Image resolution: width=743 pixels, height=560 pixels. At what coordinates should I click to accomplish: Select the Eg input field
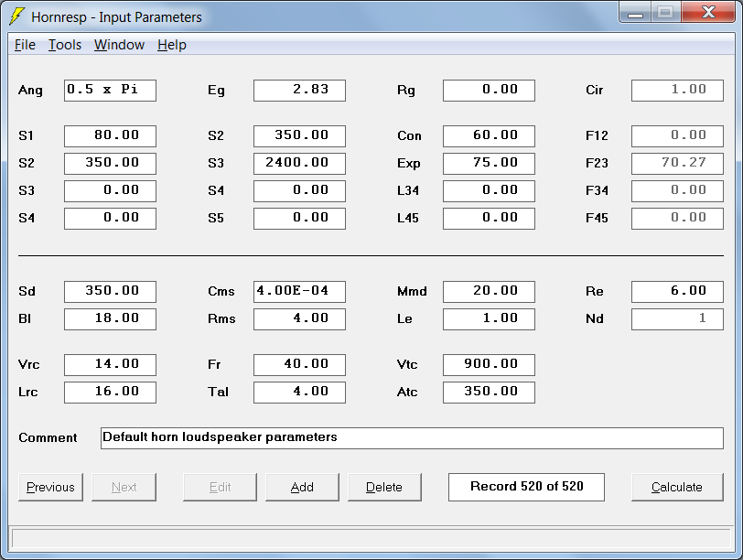(299, 91)
